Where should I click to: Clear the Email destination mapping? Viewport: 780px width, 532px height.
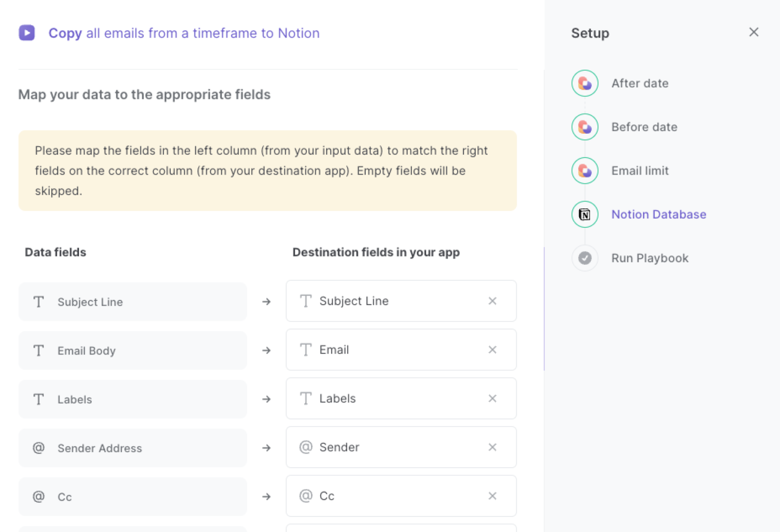[492, 350]
